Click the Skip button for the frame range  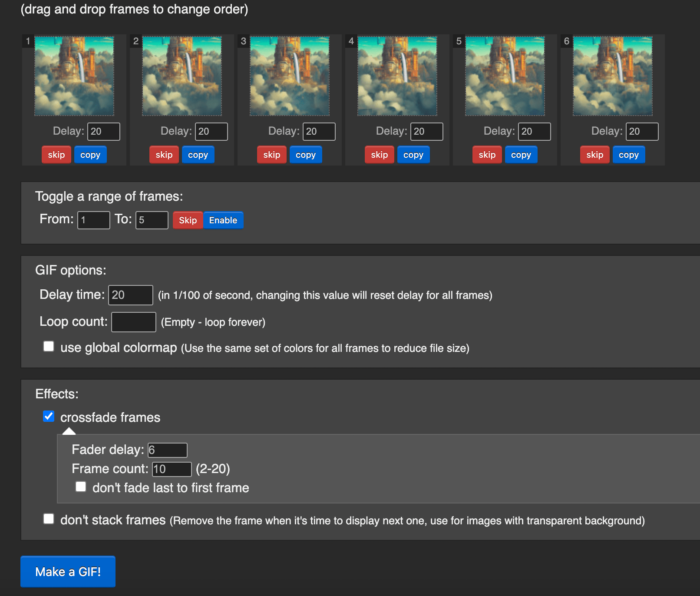click(x=188, y=220)
